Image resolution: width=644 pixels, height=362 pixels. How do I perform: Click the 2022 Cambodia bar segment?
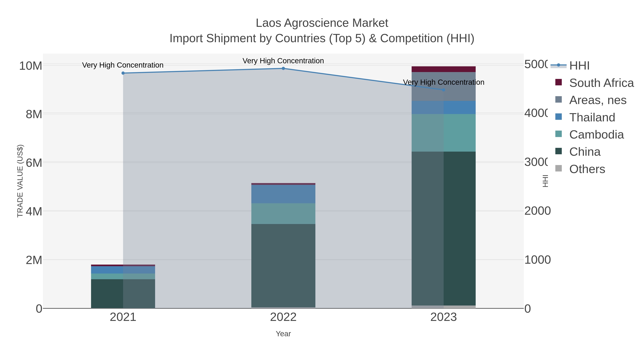point(283,214)
